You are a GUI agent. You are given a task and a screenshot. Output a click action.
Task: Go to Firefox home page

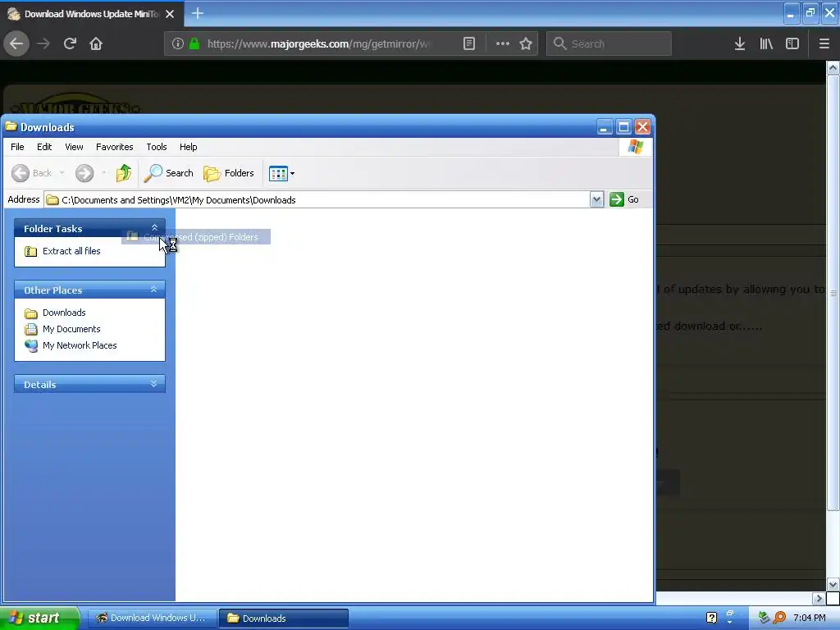(96, 43)
